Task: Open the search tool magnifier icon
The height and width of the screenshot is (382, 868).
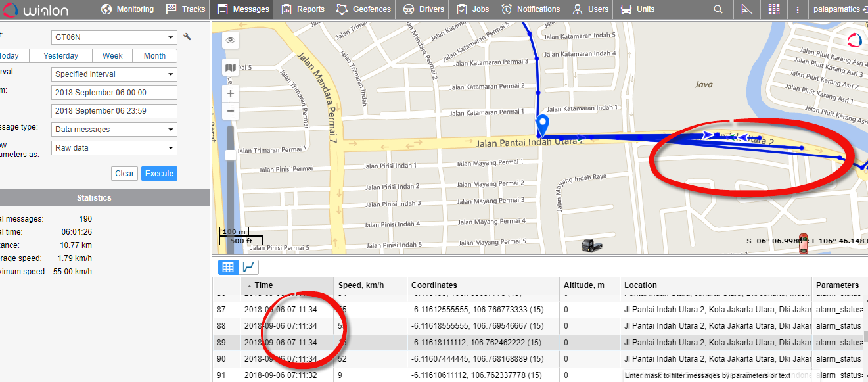Action: tap(718, 9)
